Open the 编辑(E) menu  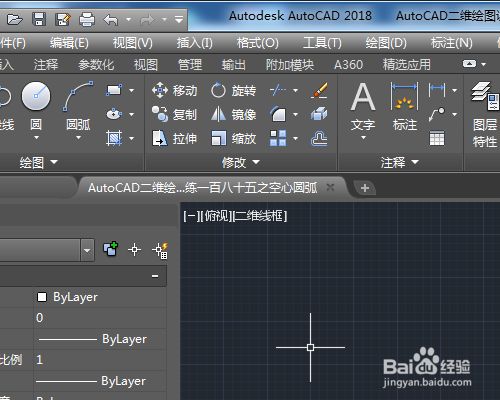pyautogui.click(x=69, y=43)
